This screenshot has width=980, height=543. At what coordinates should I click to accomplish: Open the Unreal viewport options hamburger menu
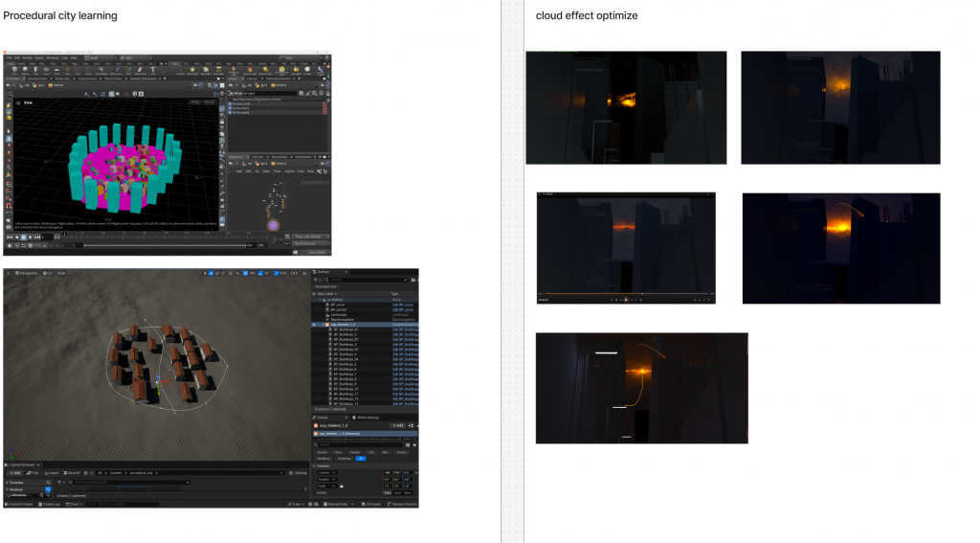[8, 273]
